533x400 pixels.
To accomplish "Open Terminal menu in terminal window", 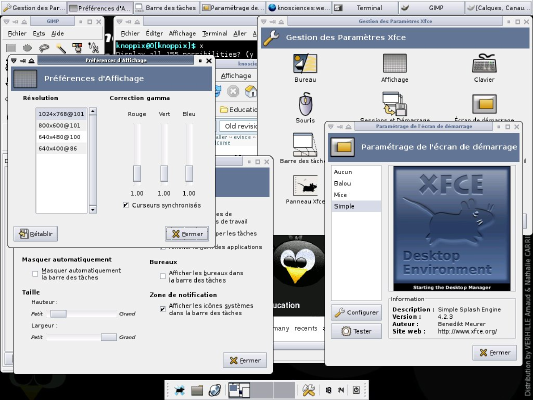I will click(214, 33).
